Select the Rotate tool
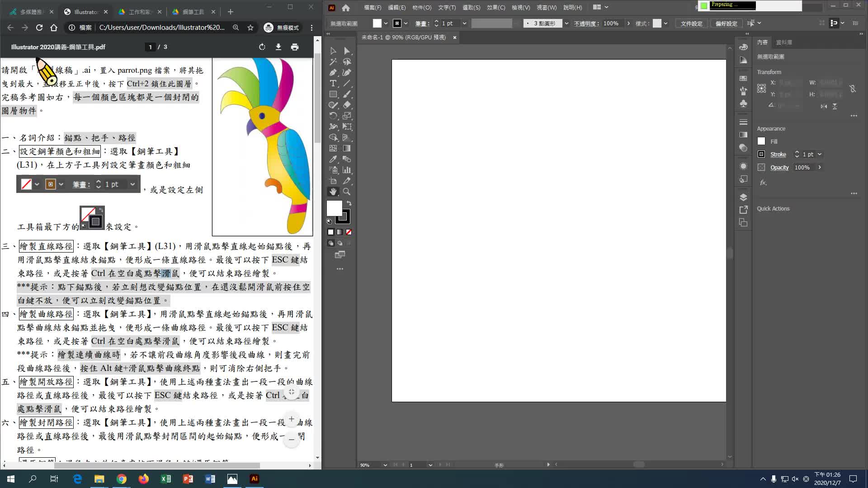The height and width of the screenshot is (488, 868). point(333,116)
